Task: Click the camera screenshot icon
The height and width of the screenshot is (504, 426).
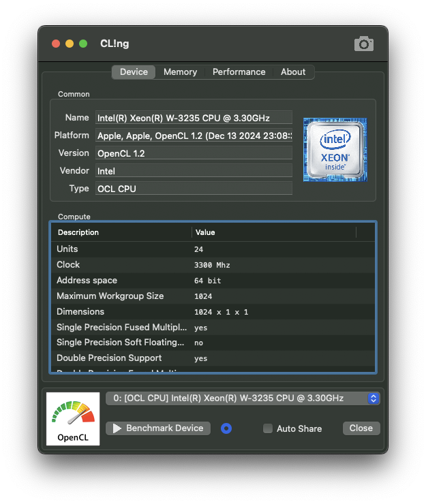Action: point(364,44)
